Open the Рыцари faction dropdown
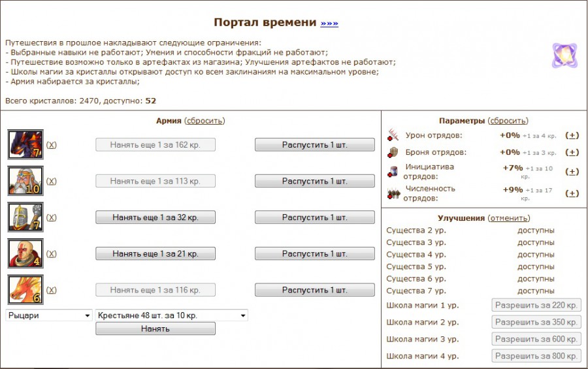Image resolution: width=588 pixels, height=369 pixels. [x=50, y=315]
